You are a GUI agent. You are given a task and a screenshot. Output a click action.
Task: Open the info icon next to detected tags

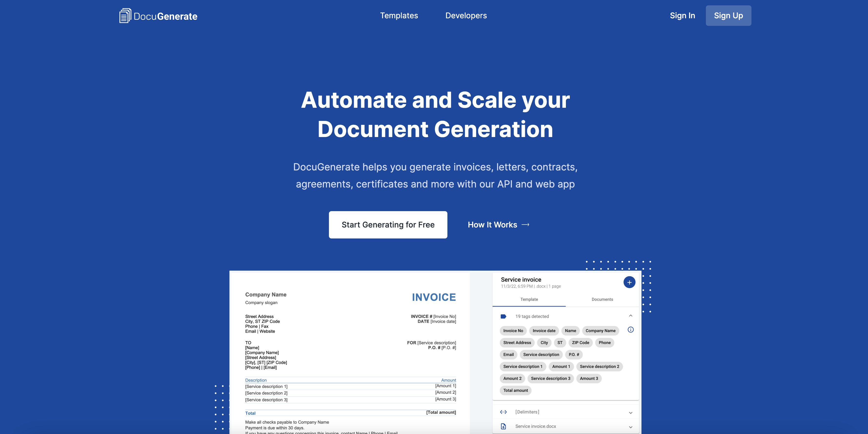click(x=631, y=330)
